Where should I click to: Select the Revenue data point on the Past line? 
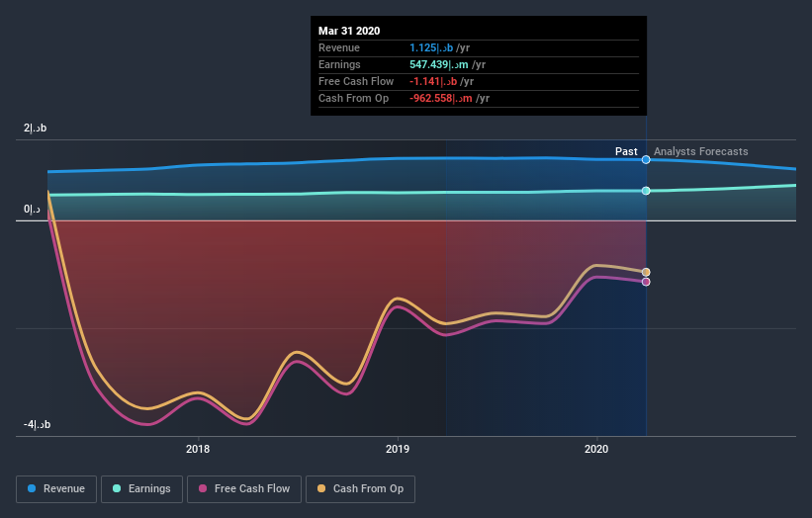(646, 159)
